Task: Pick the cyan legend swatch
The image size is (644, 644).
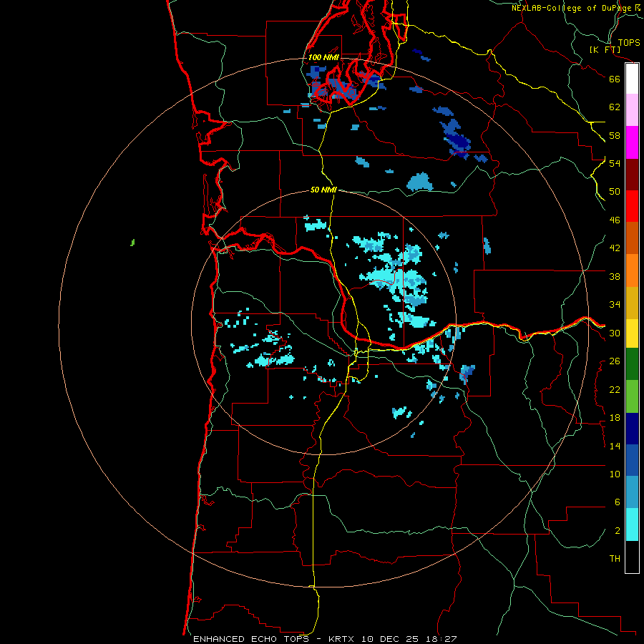Action: 632,525
